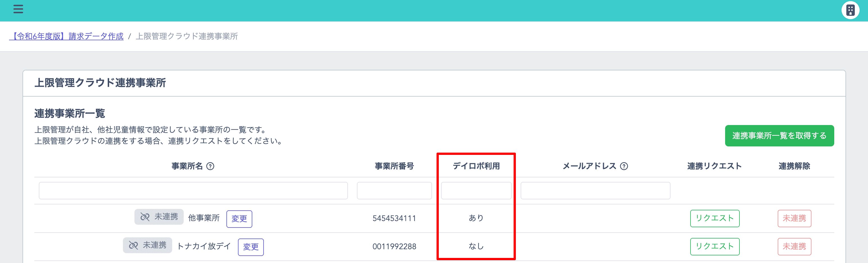Focus the デイロボ利用 filter field
The image size is (868, 263).
(x=476, y=191)
